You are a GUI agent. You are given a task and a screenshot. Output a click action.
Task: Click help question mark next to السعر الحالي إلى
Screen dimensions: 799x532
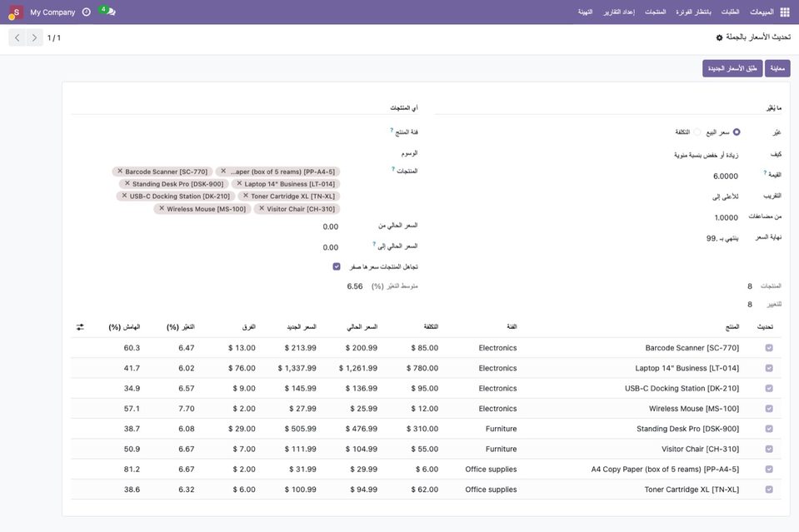[x=374, y=244]
